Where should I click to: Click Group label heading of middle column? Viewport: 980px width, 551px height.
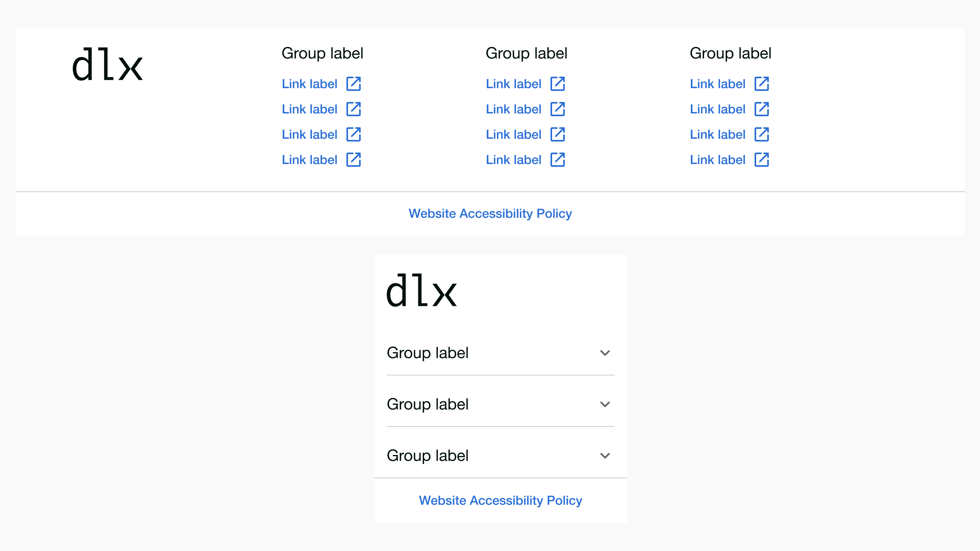click(x=526, y=53)
